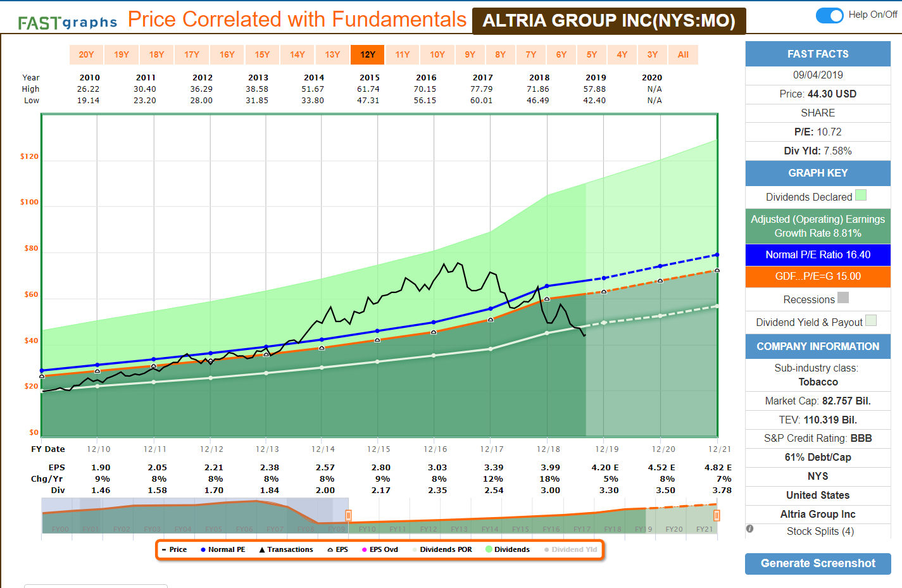This screenshot has width=902, height=588.
Task: Select the 9Y time range tab
Action: [x=470, y=54]
